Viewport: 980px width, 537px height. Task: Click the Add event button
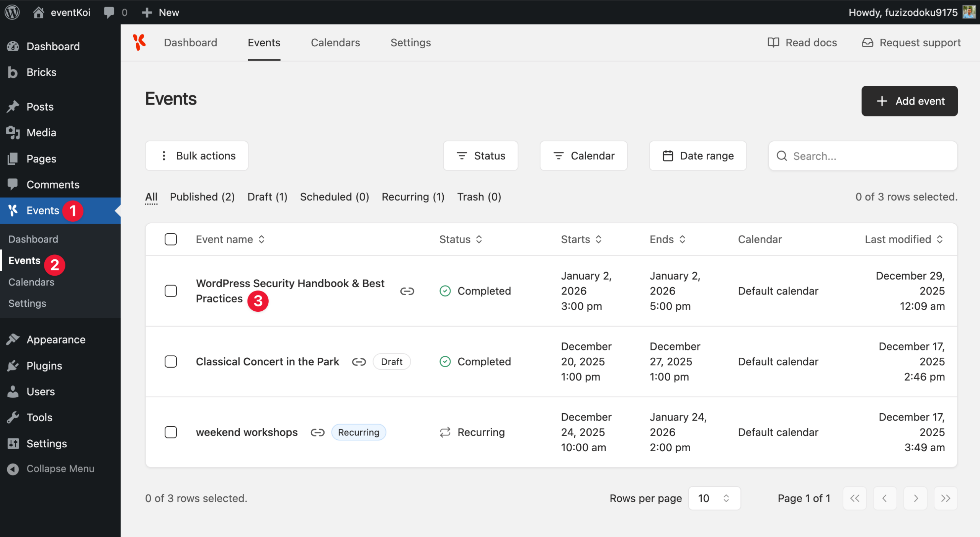[x=909, y=101]
